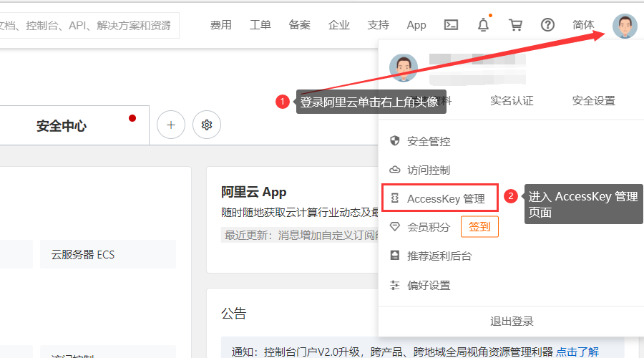Screen dimensions: 644x358
Task: Click the cloud icon beside 访问控制
Action: pyautogui.click(x=395, y=170)
